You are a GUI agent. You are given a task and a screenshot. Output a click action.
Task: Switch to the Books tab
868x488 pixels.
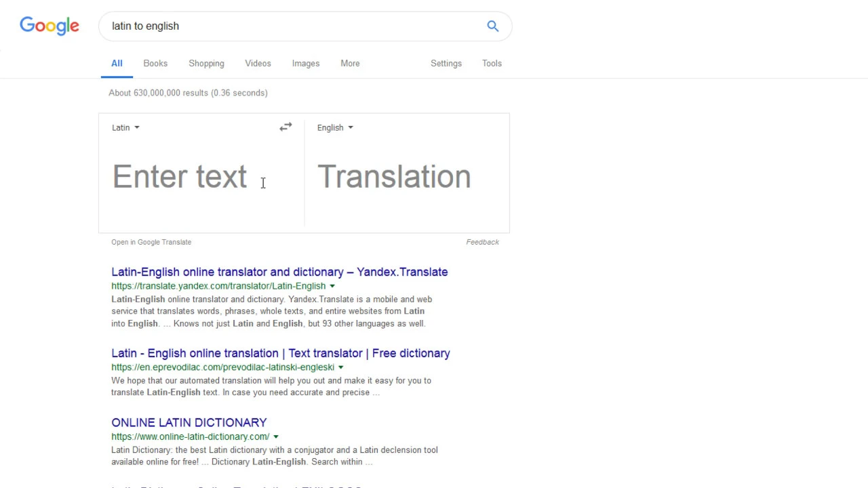pyautogui.click(x=155, y=63)
